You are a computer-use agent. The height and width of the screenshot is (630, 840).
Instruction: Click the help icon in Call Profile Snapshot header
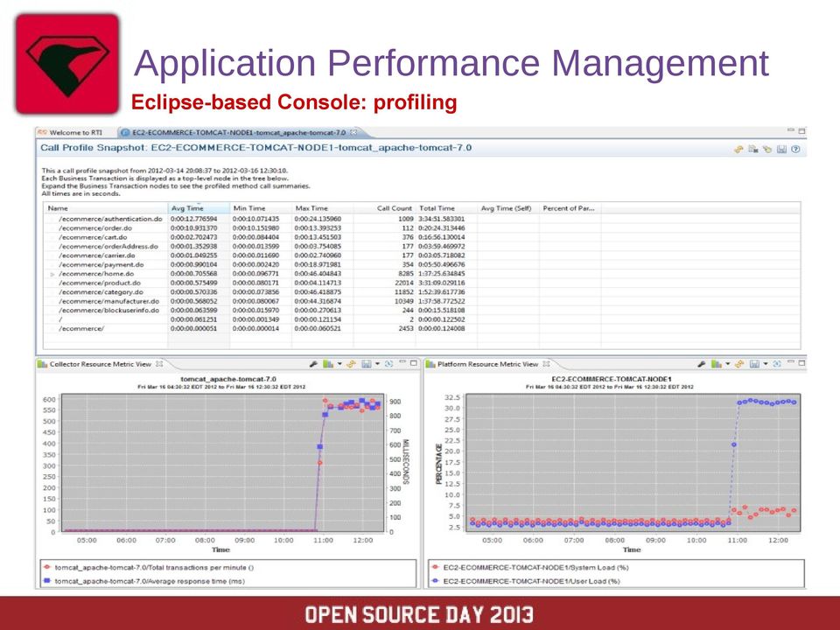tap(796, 150)
